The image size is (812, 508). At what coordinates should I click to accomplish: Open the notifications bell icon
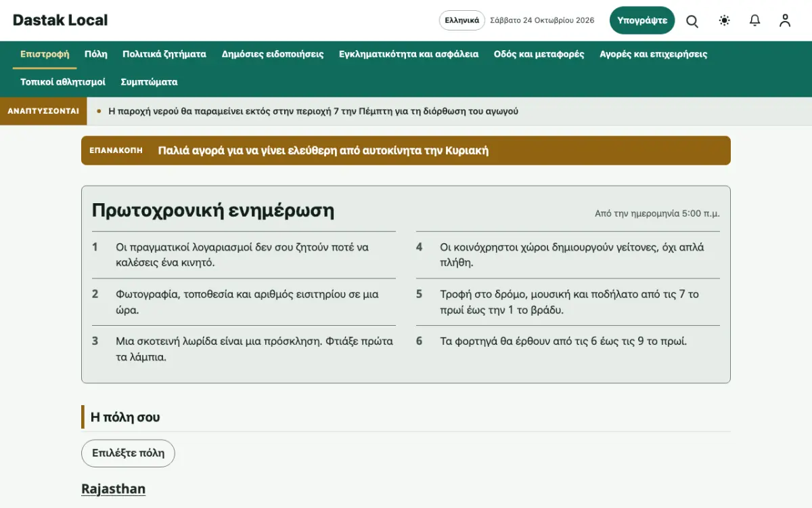pyautogui.click(x=755, y=21)
